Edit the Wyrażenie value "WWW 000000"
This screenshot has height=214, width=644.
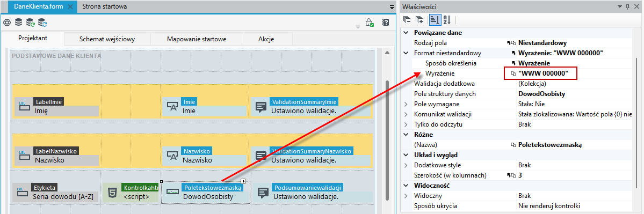coord(543,73)
